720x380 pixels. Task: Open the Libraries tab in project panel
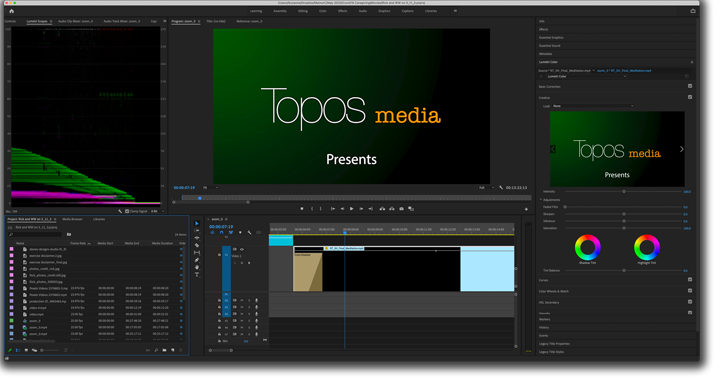pyautogui.click(x=99, y=219)
